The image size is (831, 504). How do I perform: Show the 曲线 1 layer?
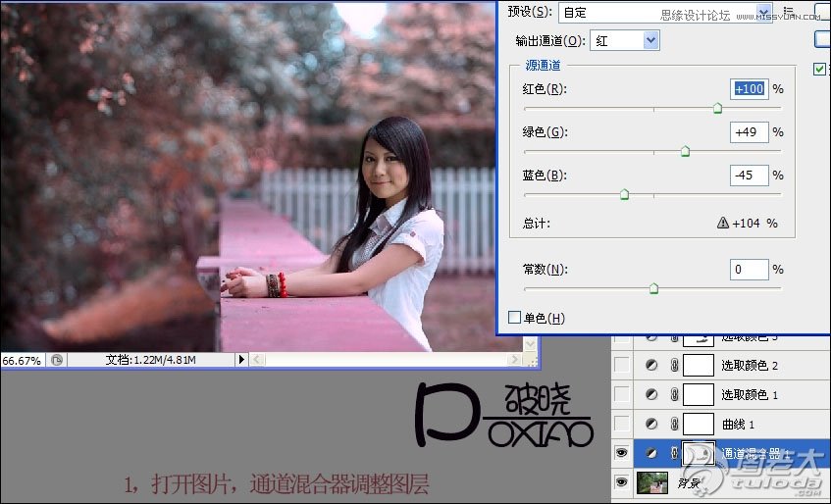[622, 424]
